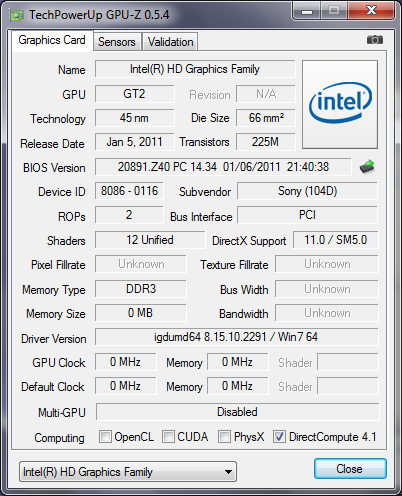Toggle the PhysX checkbox
Image resolution: width=402 pixels, height=496 pixels.
point(224,436)
